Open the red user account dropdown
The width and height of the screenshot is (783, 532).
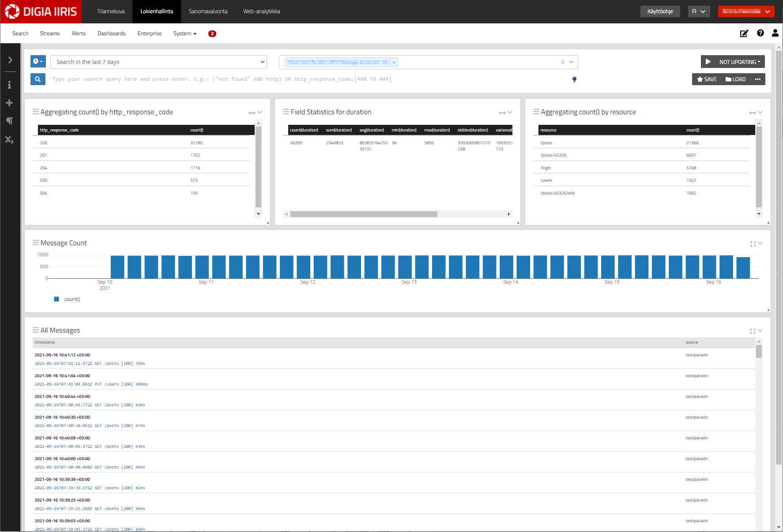pyautogui.click(x=746, y=11)
